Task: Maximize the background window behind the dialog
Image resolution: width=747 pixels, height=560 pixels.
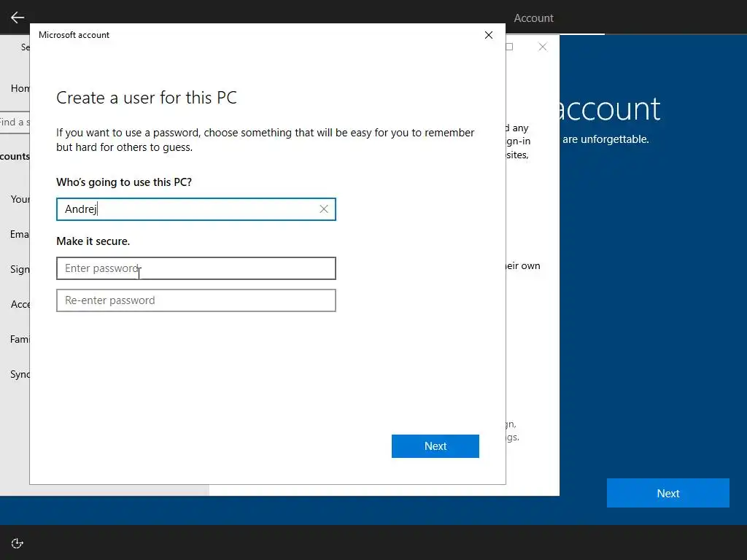Action: [x=510, y=47]
